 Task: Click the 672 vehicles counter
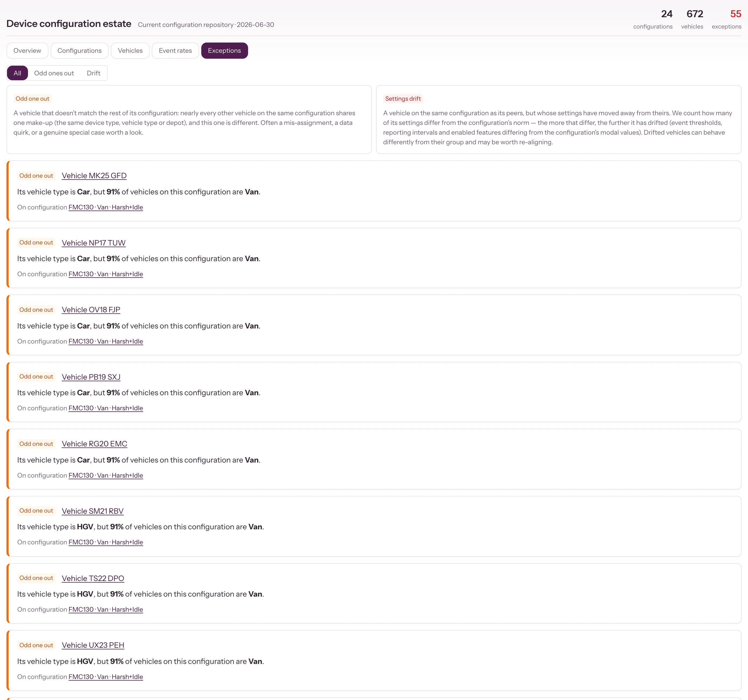click(x=692, y=19)
